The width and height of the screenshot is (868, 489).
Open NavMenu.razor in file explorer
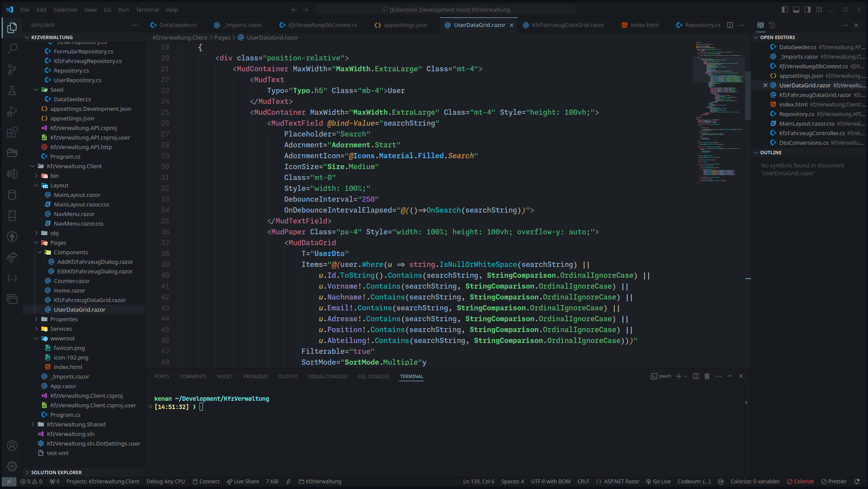(74, 214)
